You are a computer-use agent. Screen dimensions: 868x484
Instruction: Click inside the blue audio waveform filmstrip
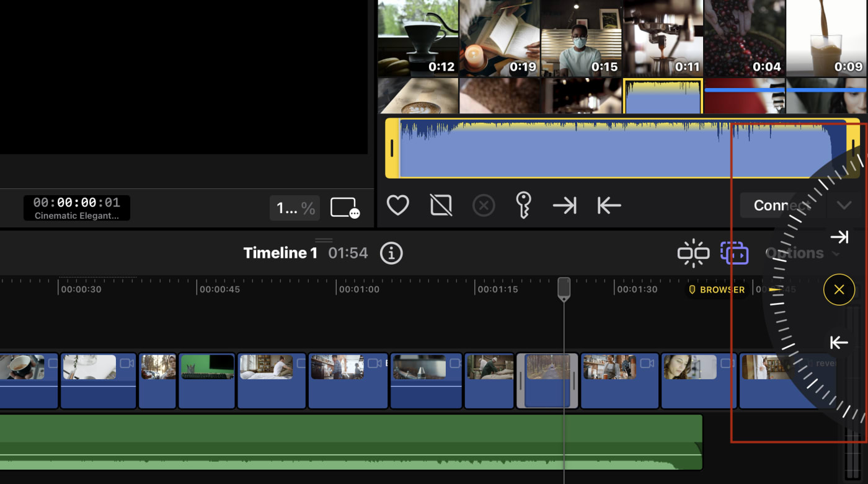[622, 148]
